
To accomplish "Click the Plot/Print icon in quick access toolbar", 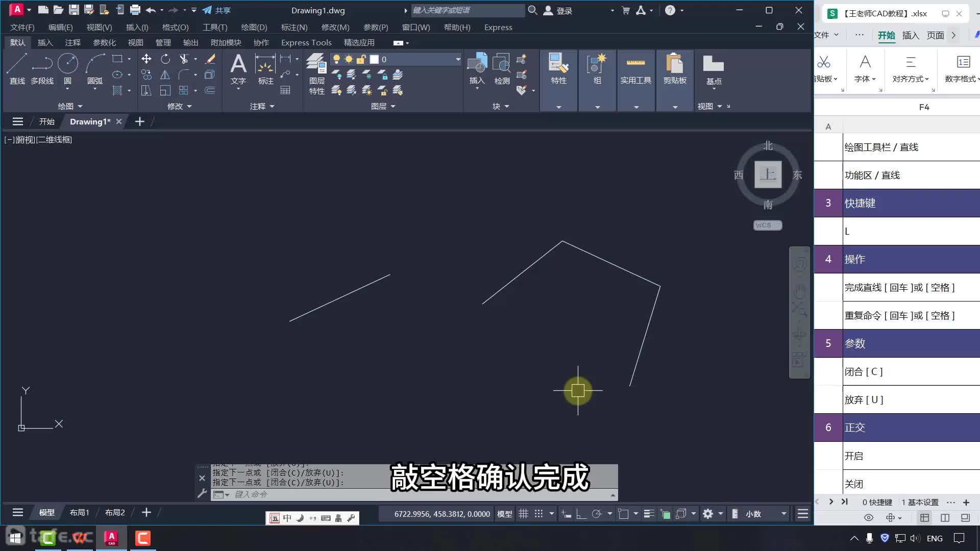I will tap(135, 10).
